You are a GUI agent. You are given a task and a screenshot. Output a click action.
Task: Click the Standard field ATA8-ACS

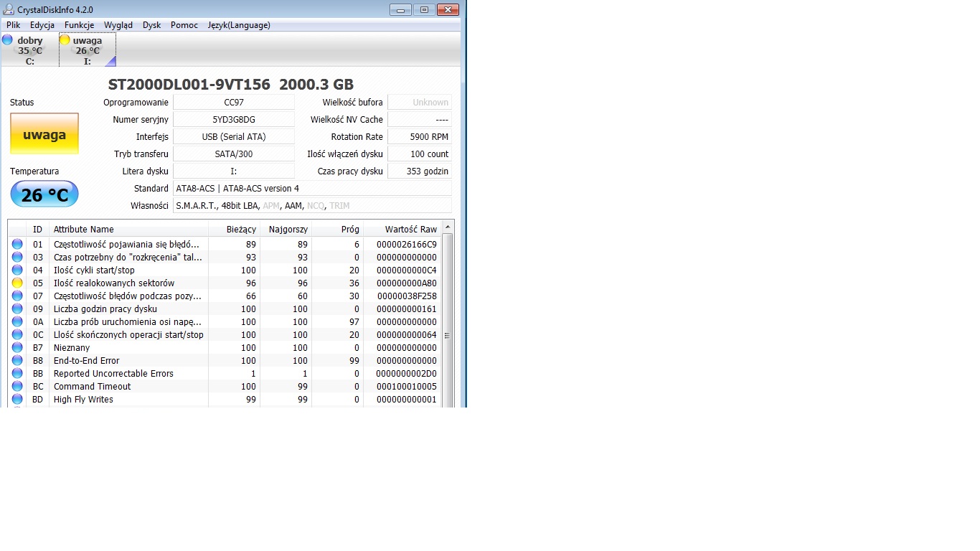point(313,189)
